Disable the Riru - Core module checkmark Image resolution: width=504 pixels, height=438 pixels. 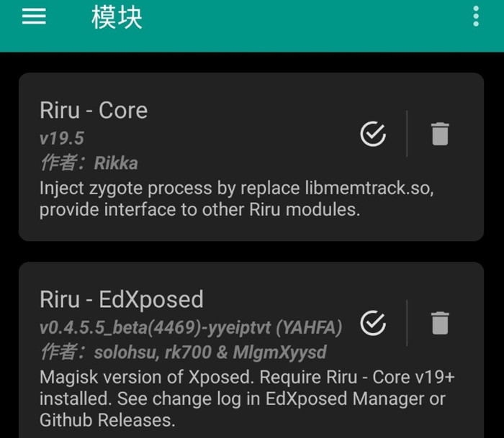373,134
